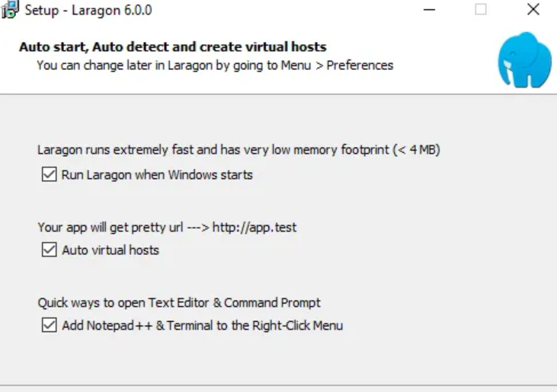Uncheck the Add Notepad++ & Terminal checkbox
The width and height of the screenshot is (557, 392).
(50, 326)
